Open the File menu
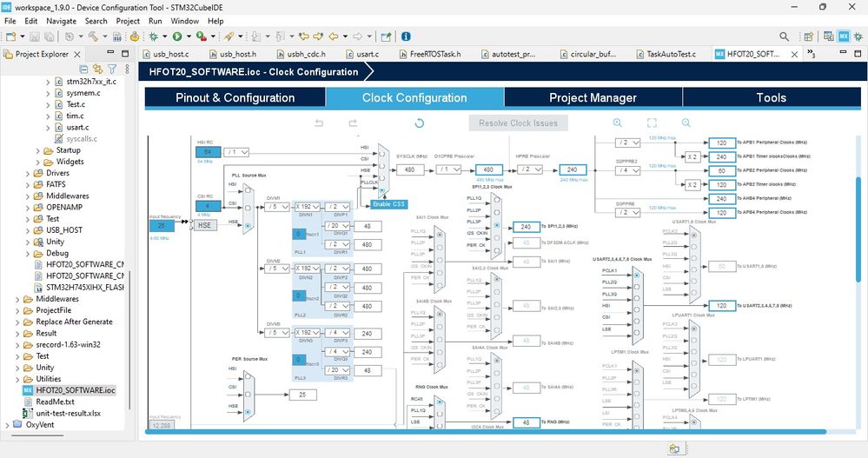The height and width of the screenshot is (458, 868). click(x=10, y=21)
